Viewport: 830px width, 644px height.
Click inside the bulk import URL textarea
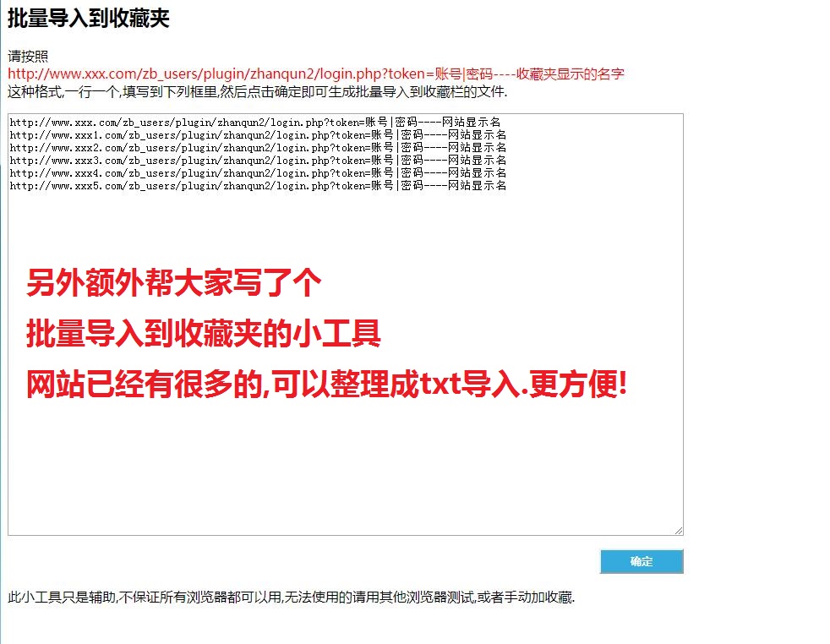[x=346, y=325]
